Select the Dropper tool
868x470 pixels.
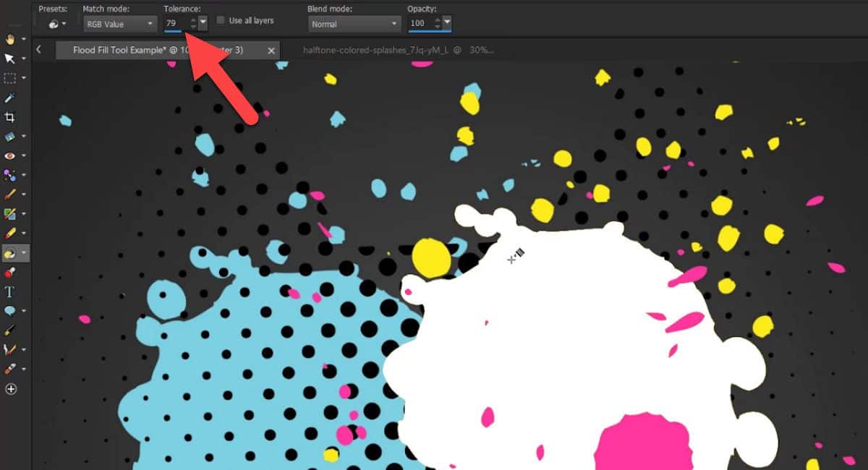pyautogui.click(x=10, y=97)
